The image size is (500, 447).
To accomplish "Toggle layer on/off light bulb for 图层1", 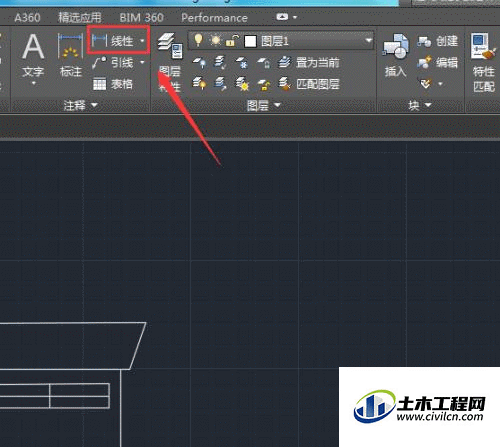I will pos(198,41).
